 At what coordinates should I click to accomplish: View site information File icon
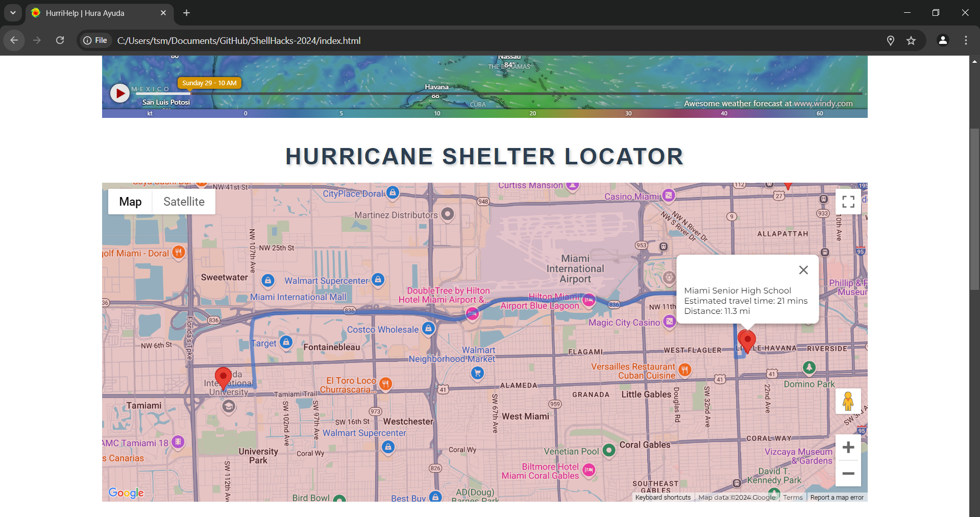pyautogui.click(x=96, y=40)
